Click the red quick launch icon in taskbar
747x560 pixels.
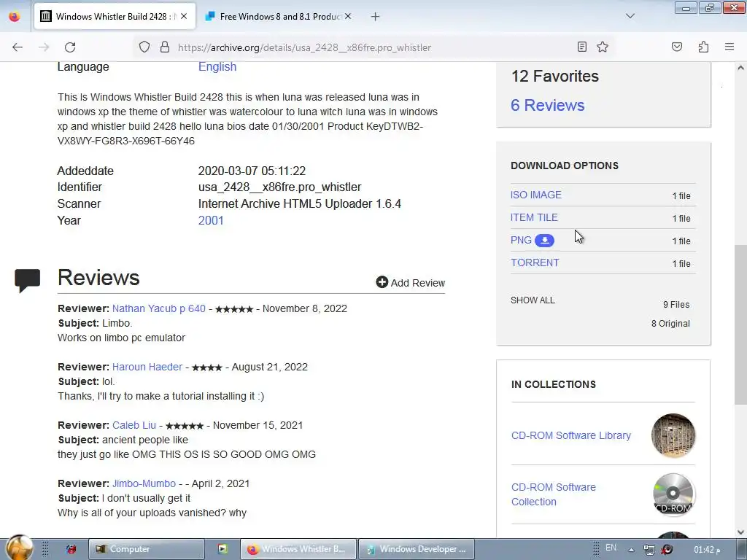71,549
